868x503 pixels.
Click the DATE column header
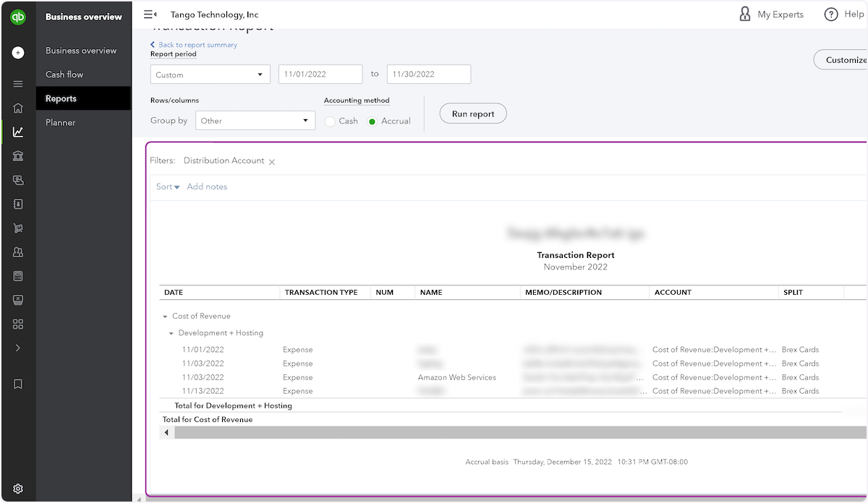click(x=174, y=293)
